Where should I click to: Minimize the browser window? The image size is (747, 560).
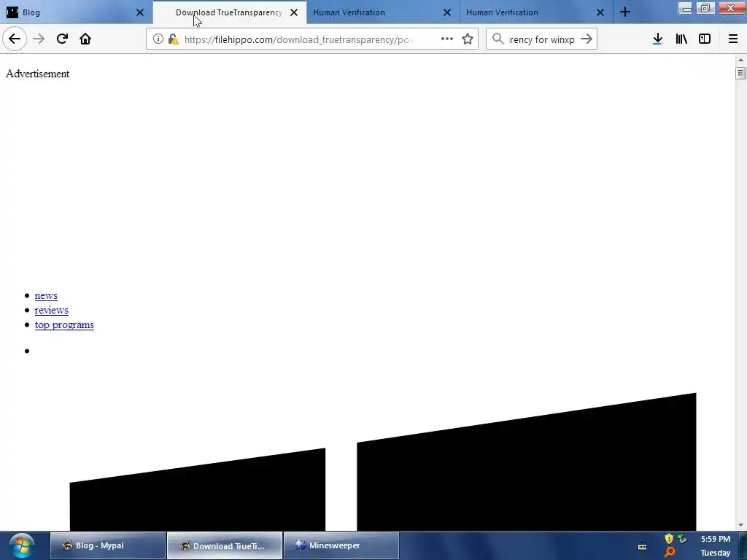point(686,8)
